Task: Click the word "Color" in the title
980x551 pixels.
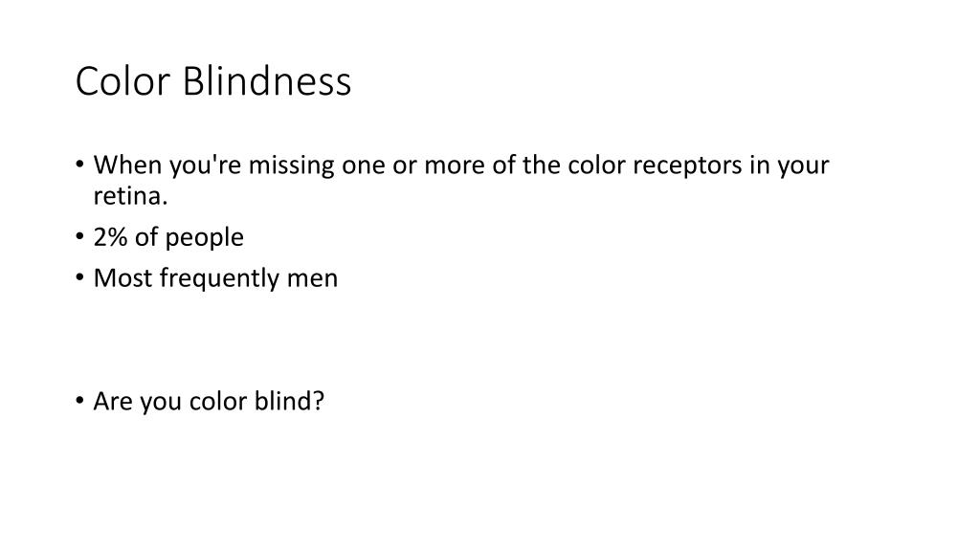Action: point(122,81)
